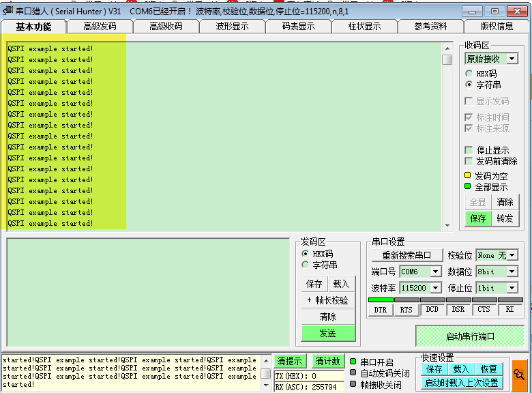This screenshot has height=393, width=532.
Task: Open the 版权信息 tab
Action: click(x=497, y=26)
